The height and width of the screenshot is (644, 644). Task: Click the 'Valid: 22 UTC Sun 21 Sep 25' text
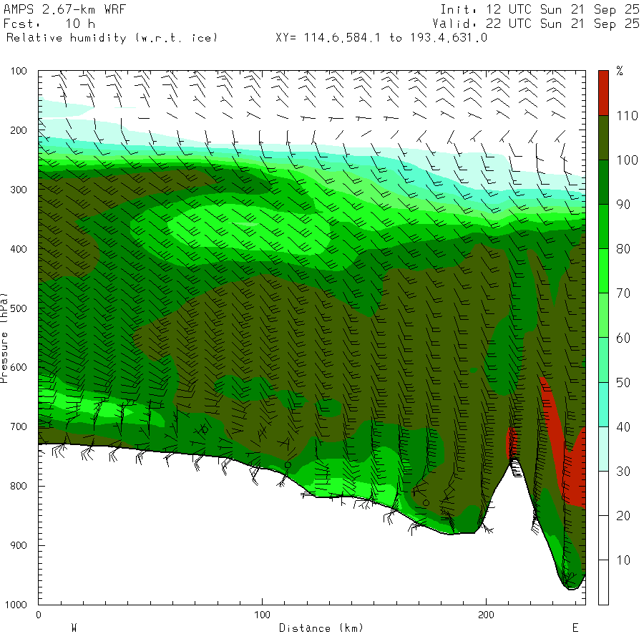[x=536, y=24]
